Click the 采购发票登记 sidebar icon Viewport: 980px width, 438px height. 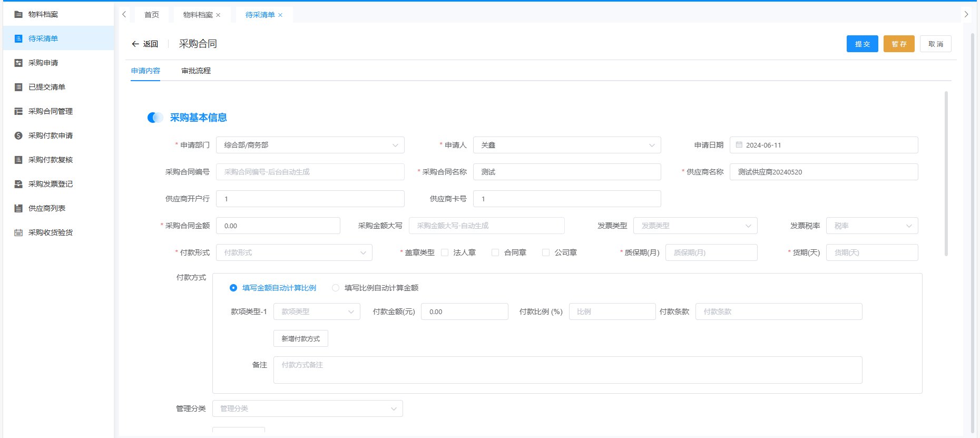[x=18, y=184]
